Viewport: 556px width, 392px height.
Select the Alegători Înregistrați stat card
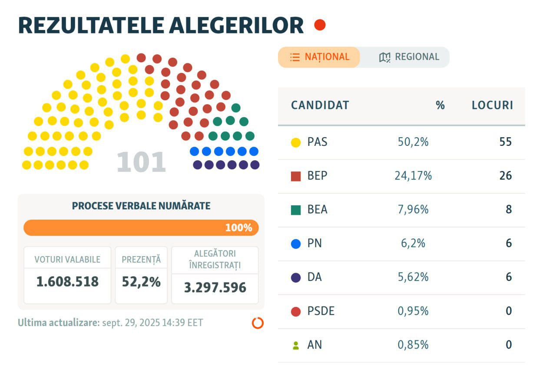[x=215, y=275]
